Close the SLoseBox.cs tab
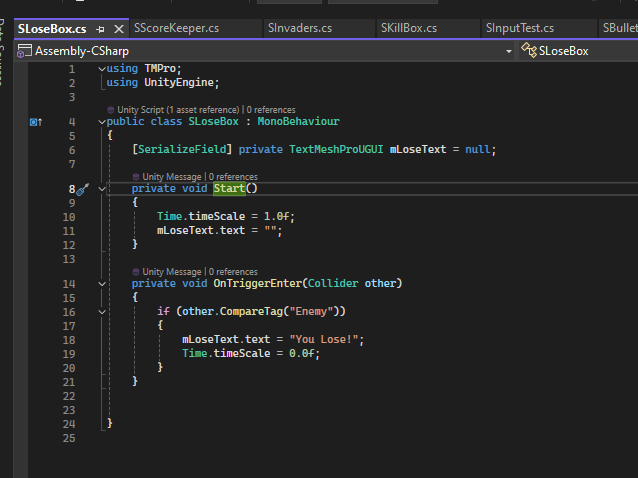 118,29
